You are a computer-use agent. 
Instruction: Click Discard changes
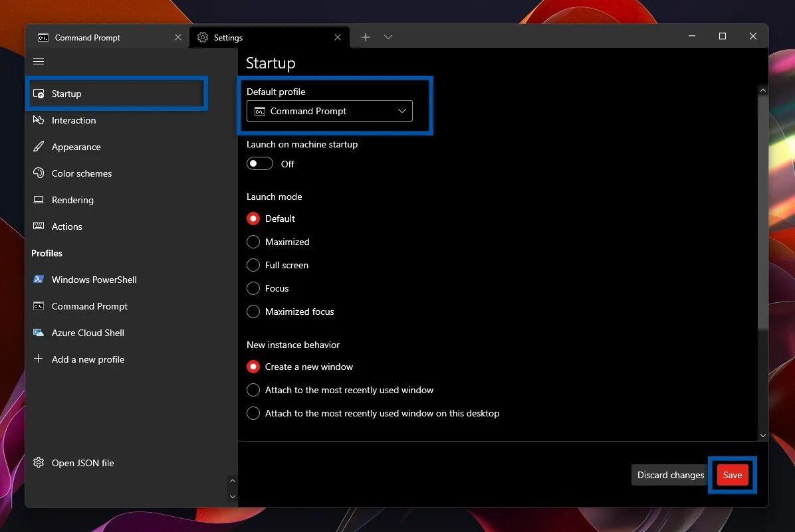click(x=669, y=475)
